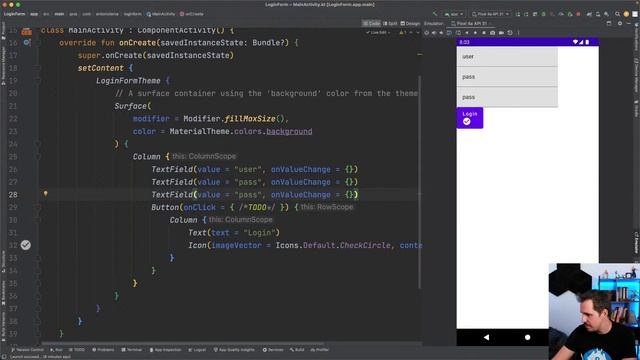Open the app run configuration dropdown

click(x=454, y=14)
